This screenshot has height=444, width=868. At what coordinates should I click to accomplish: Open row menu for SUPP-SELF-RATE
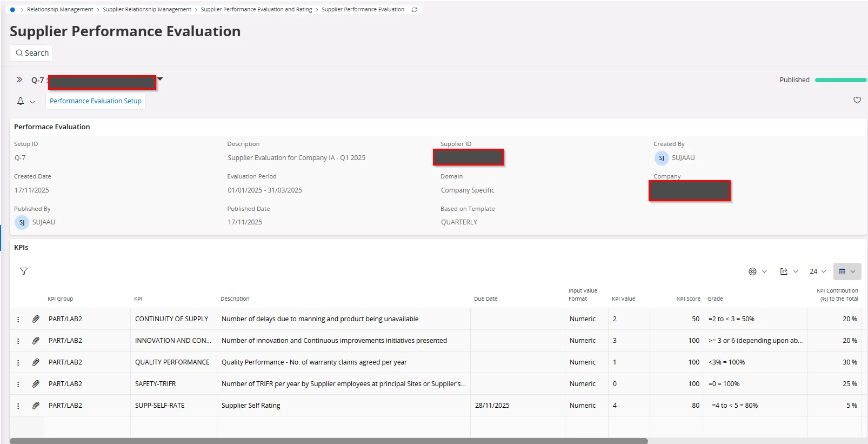coord(18,406)
